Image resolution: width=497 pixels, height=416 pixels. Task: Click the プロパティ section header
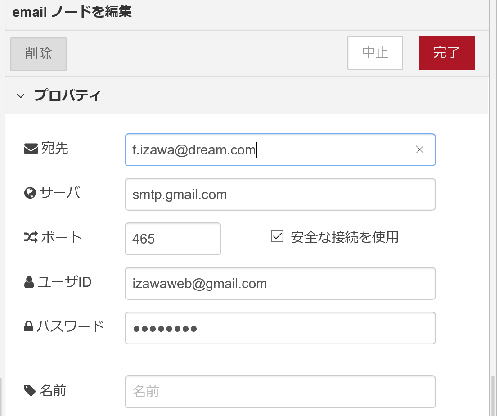[x=246, y=95]
